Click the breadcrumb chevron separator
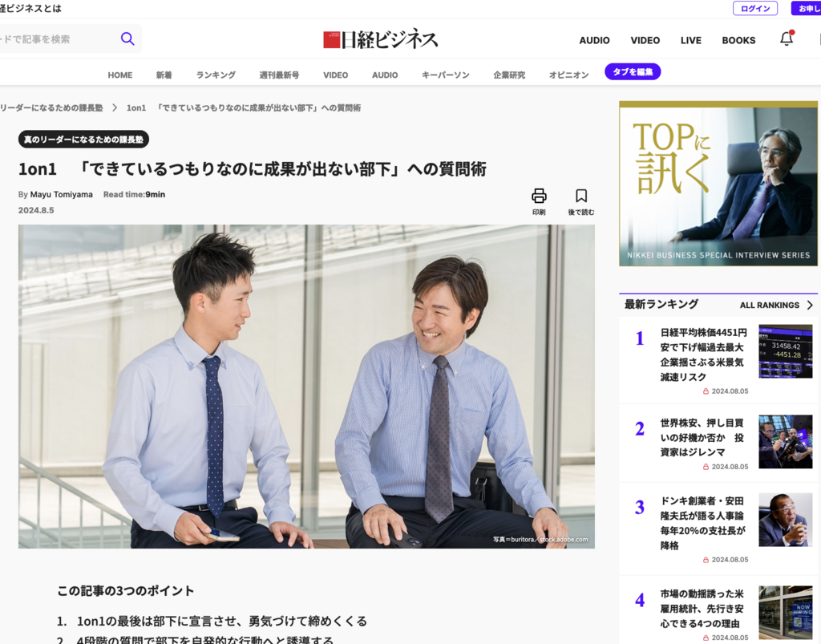 115,107
